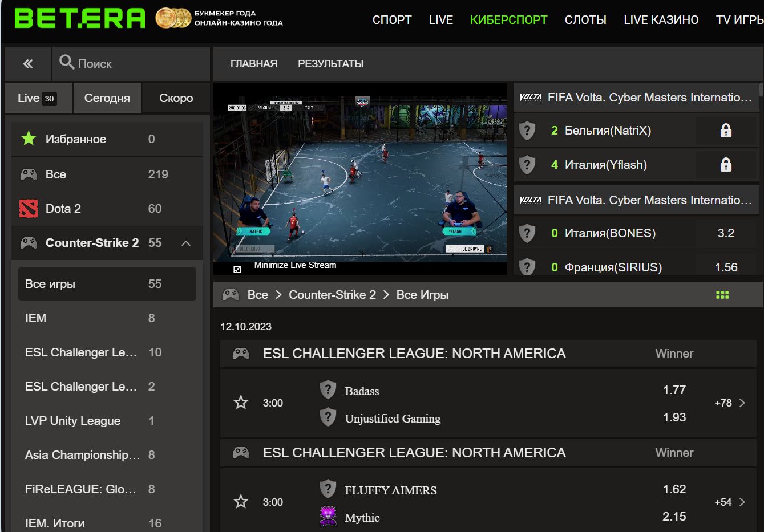Open Dota 2 category

click(107, 209)
